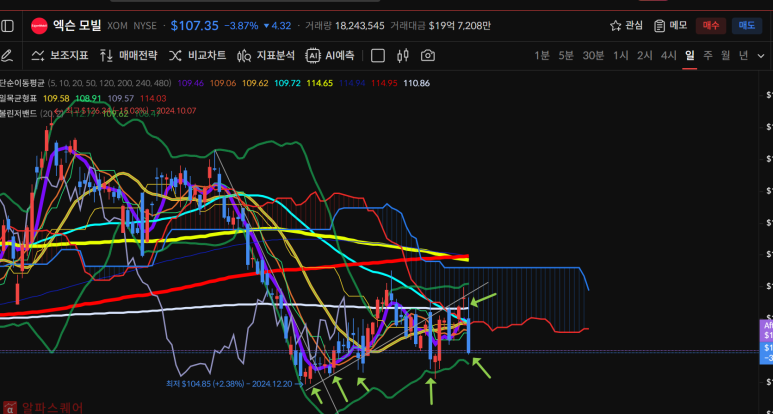Take a chart snapshot with camera icon
Image resolution: width=773 pixels, height=414 pixels.
click(x=428, y=56)
